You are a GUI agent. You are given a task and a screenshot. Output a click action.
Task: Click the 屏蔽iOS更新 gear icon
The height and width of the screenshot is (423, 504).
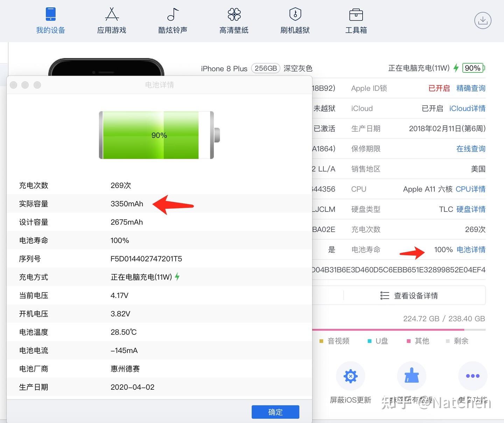click(x=351, y=376)
